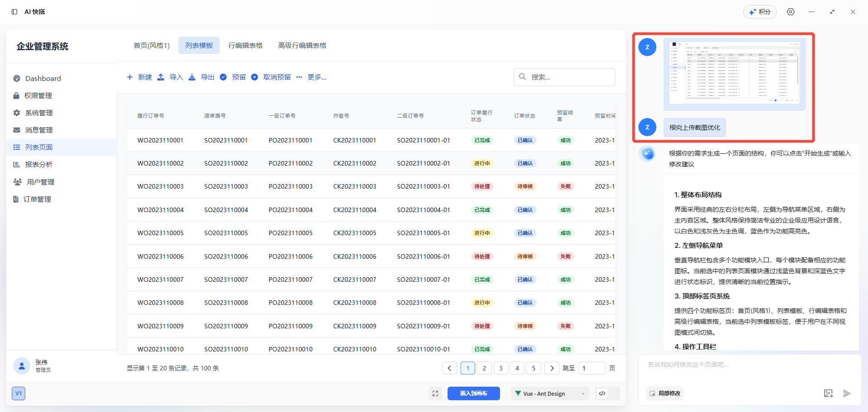Open 报表分析 in the sidebar menu

click(39, 165)
